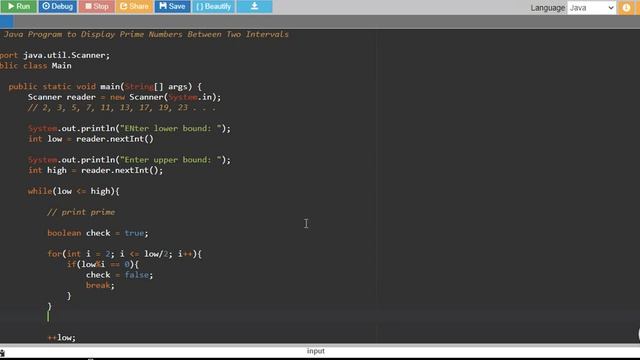Place cursor at empty line before ++low
The width and height of the screenshot is (640, 360).
(x=48, y=316)
